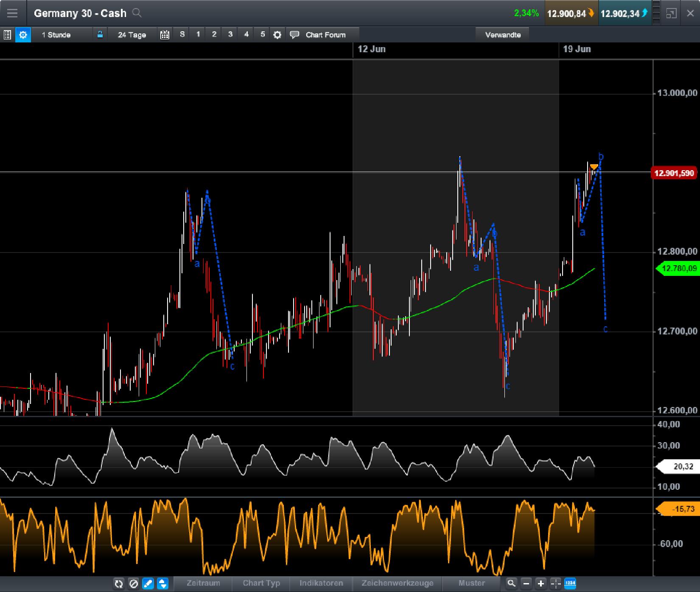The width and height of the screenshot is (700, 592).
Task: Select the drawing pencil tool
Action: 148,584
